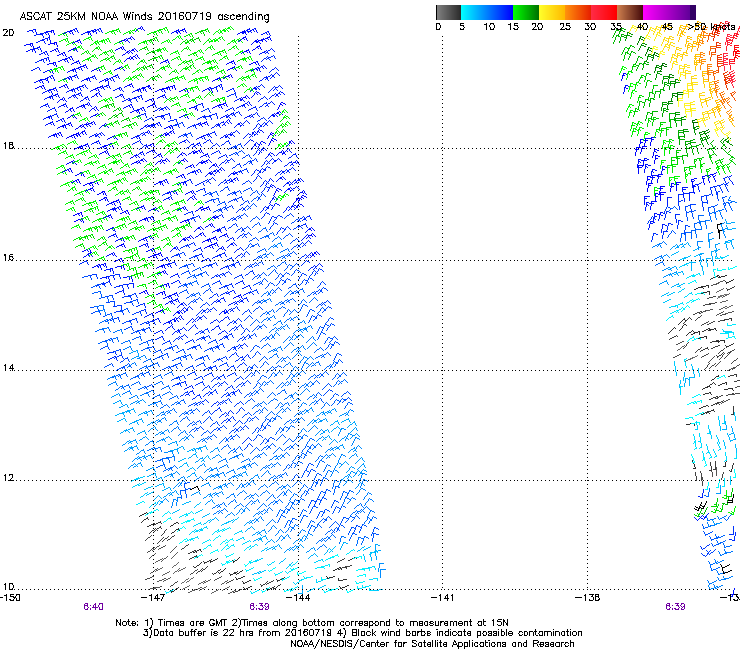Screen dimensions: 740x650
Task: Click the gray 0-5 knots legend segment
Action: 448,12
